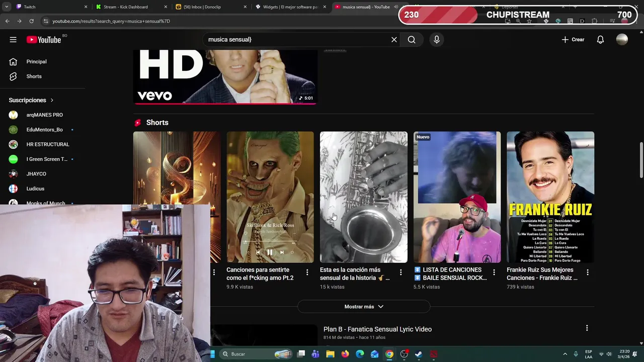644x362 pixels.
Task: Skip to next in short preview player
Action: [x=282, y=252]
